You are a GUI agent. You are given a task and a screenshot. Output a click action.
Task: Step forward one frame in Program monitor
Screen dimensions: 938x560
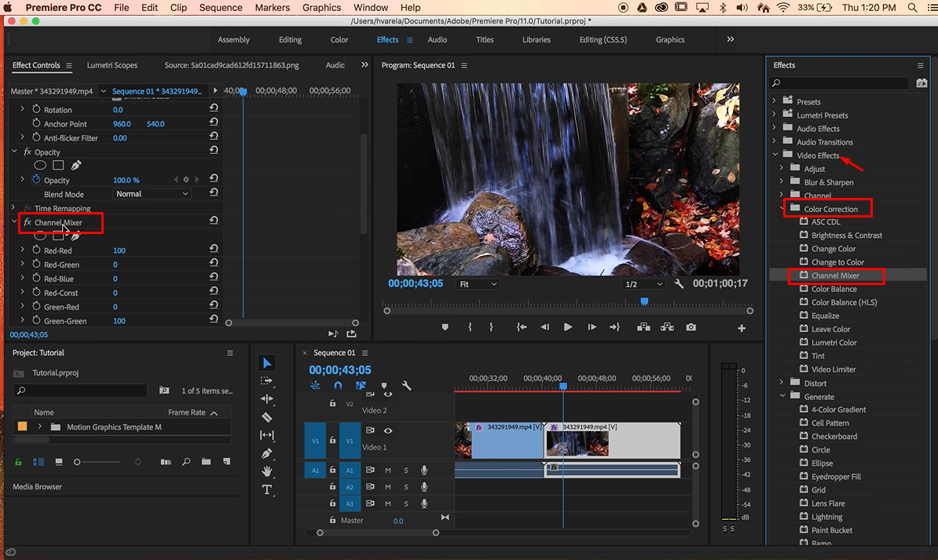point(592,328)
